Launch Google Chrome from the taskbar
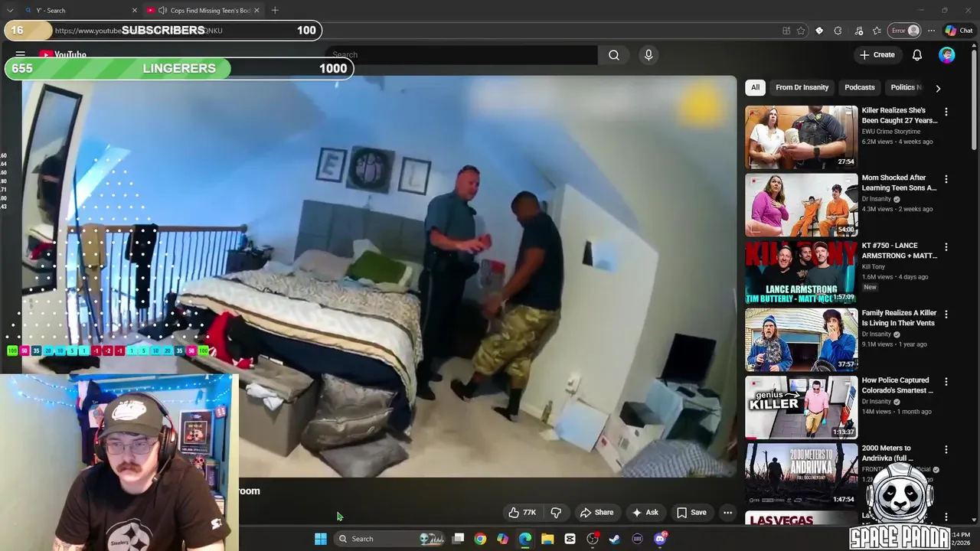 pyautogui.click(x=480, y=539)
